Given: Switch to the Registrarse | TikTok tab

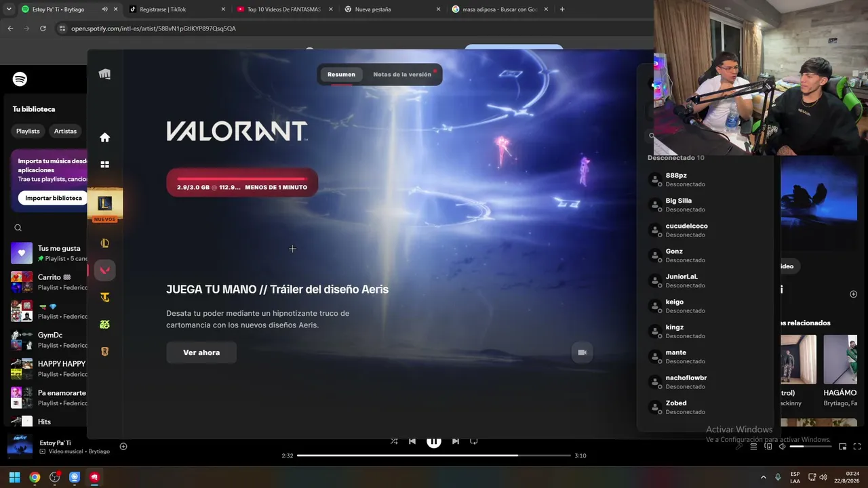Looking at the screenshot, I should [178, 9].
